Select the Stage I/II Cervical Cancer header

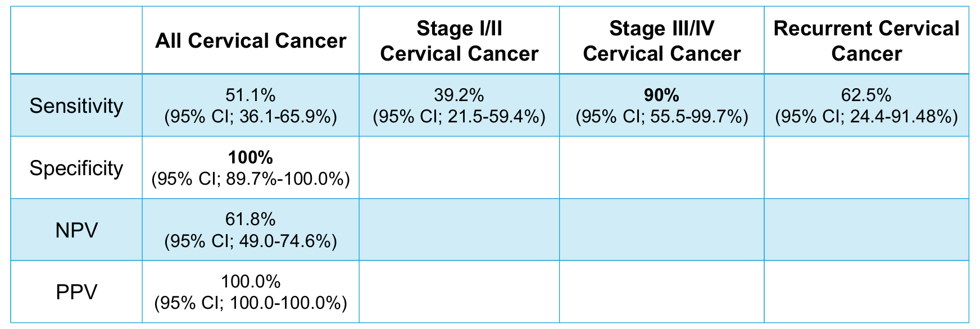click(459, 41)
